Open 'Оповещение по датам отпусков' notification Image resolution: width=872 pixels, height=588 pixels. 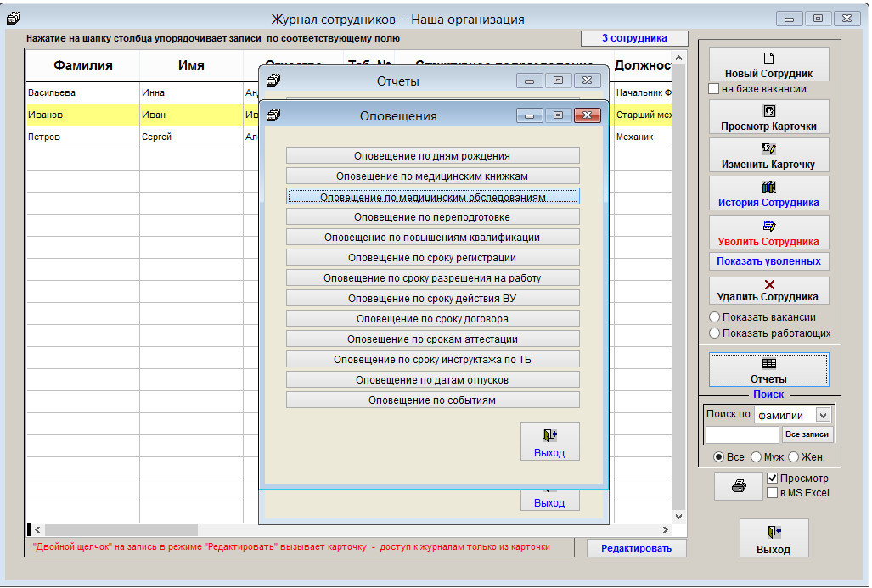coord(432,380)
